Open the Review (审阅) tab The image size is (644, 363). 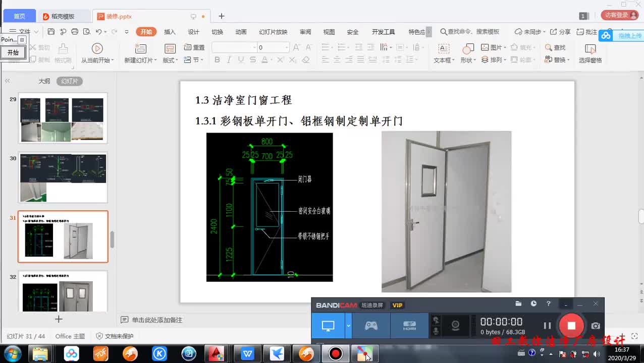[x=305, y=32]
